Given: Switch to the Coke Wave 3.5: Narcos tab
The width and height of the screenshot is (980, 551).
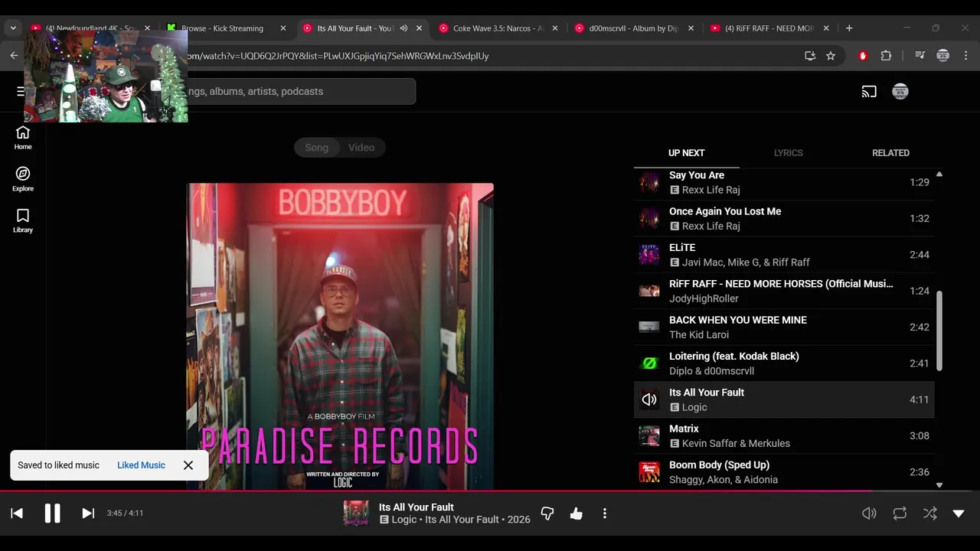Looking at the screenshot, I should coord(498,28).
